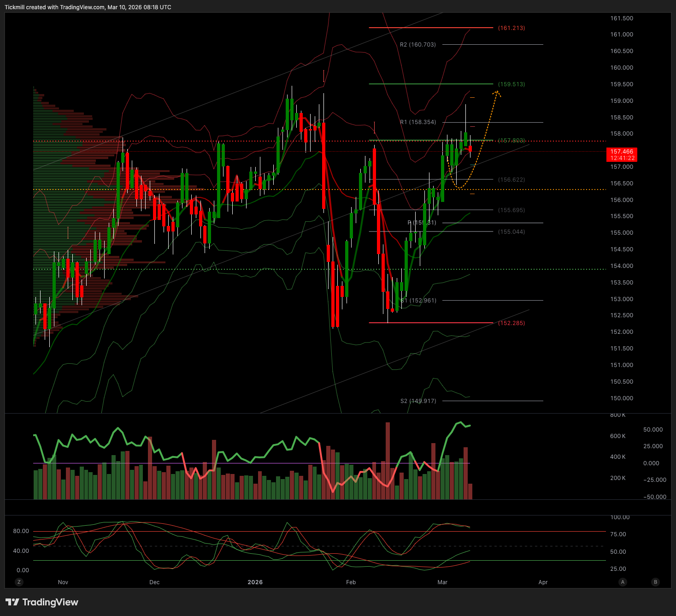Toggle the A auto-scale icon
Image resolution: width=676 pixels, height=616 pixels.
click(x=623, y=582)
